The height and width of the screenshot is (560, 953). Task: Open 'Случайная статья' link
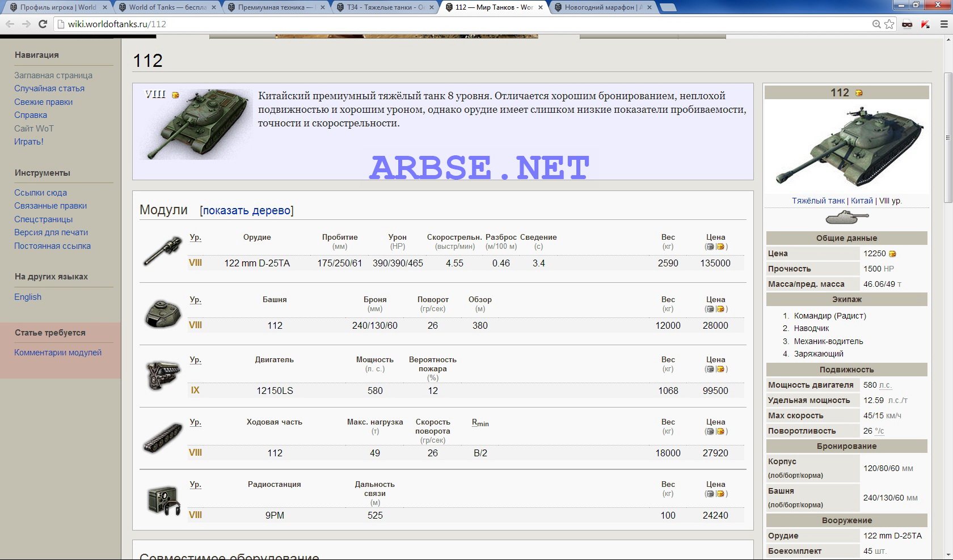[49, 88]
